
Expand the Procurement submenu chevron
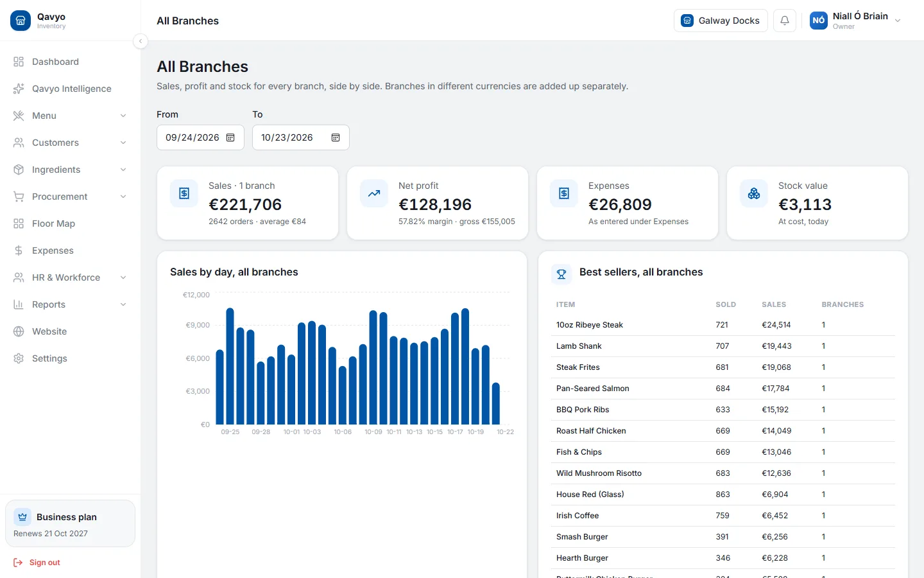(x=123, y=197)
